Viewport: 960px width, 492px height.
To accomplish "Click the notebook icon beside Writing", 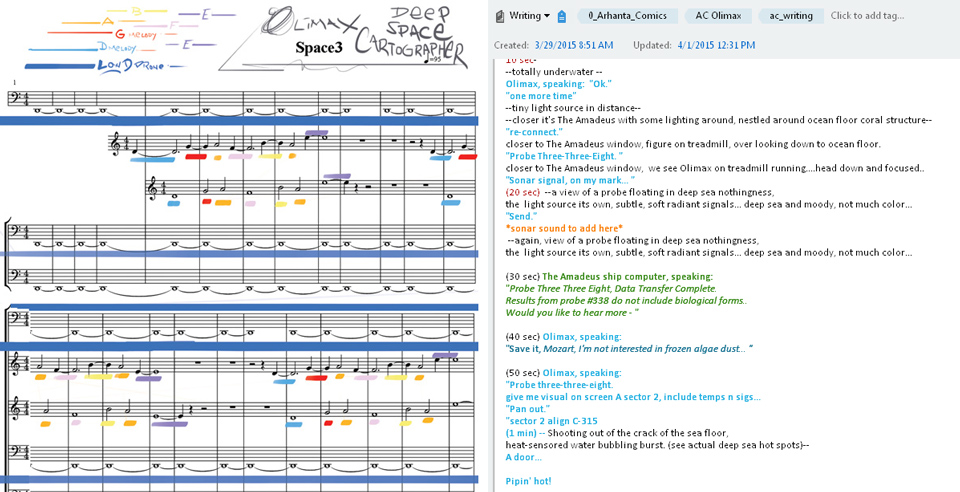I will pyautogui.click(x=500, y=16).
